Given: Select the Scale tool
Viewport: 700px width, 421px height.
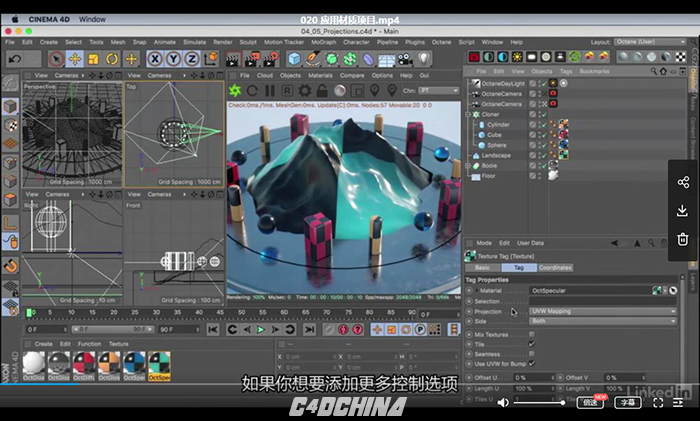Looking at the screenshot, I should (93, 59).
